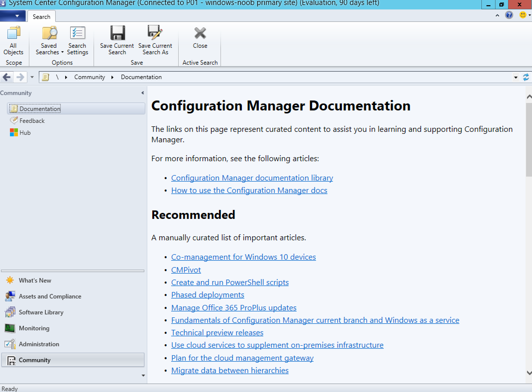Click the All Objects scope icon
Image resolution: width=532 pixels, height=392 pixels.
13,33
